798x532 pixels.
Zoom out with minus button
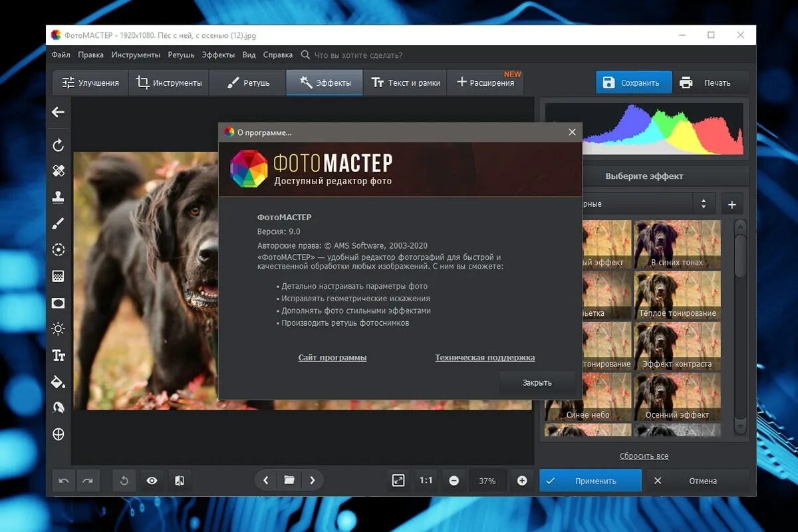click(x=454, y=480)
